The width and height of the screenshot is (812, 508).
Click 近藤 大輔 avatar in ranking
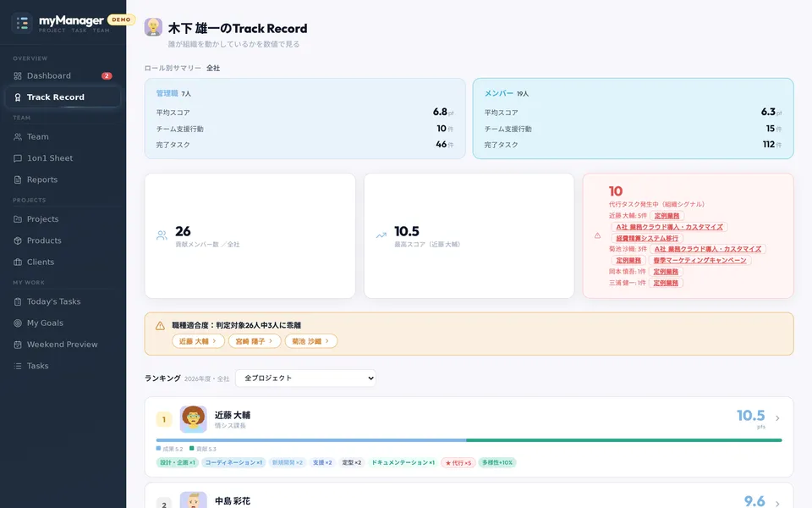click(193, 419)
